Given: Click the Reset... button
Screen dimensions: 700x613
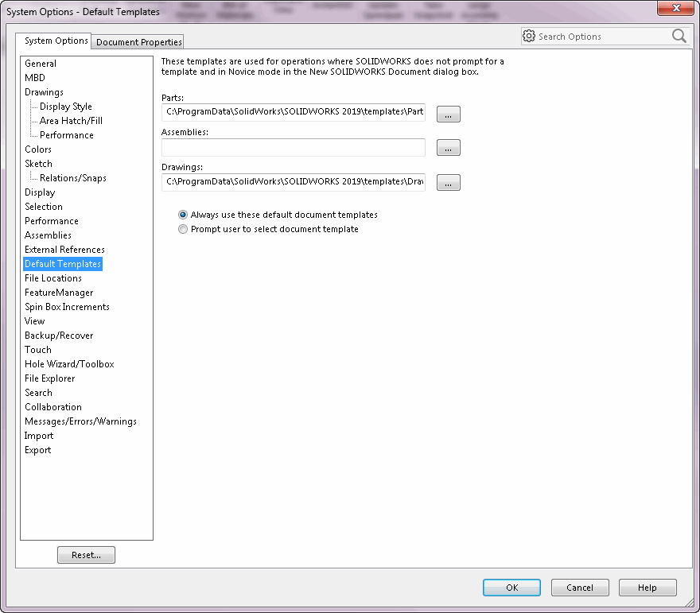Looking at the screenshot, I should (x=86, y=555).
